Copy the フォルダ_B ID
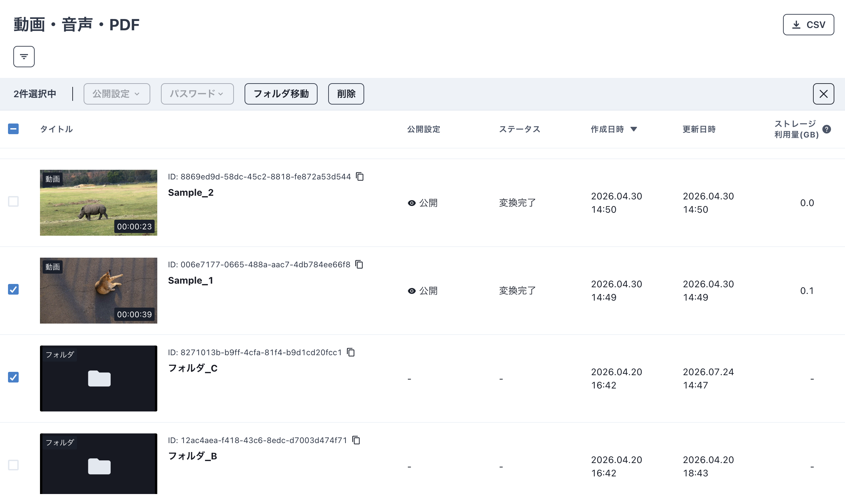 (x=356, y=440)
